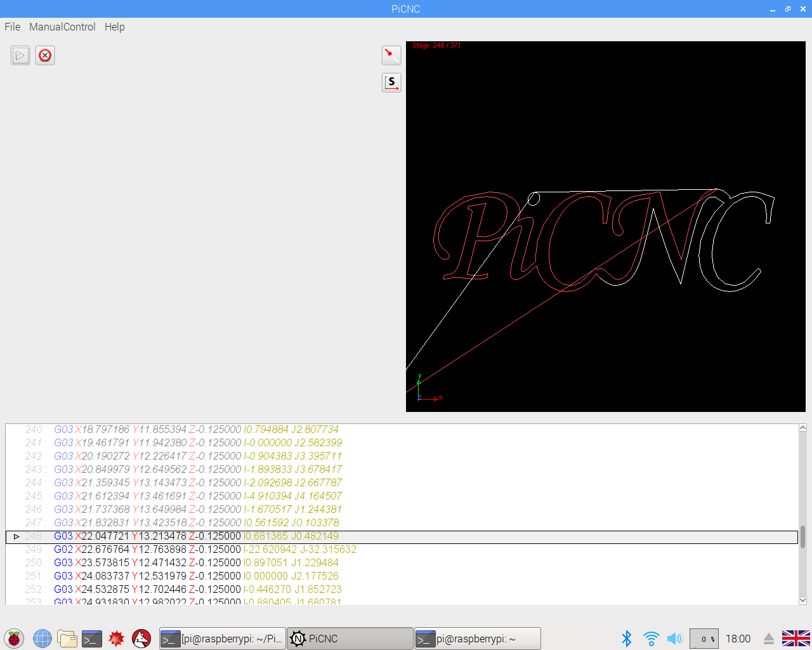Screen dimensions: 812x650
Task: Click the PiCNC toolpath preview canvas text
Action: pos(603,241)
